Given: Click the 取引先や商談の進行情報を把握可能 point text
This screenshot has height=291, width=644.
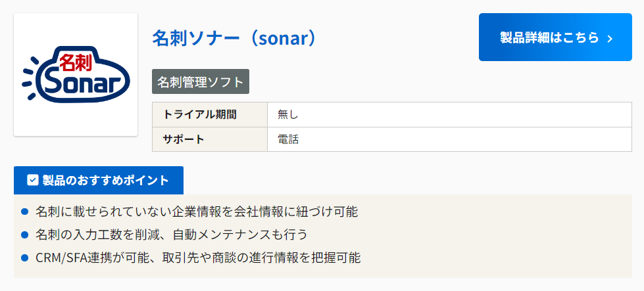Looking at the screenshot, I should [262, 257].
